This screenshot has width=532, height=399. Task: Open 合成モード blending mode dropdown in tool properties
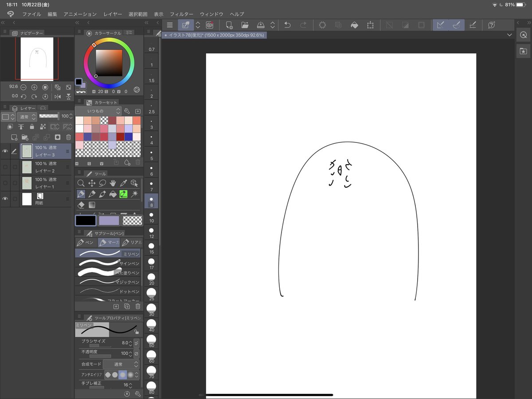[x=121, y=364]
